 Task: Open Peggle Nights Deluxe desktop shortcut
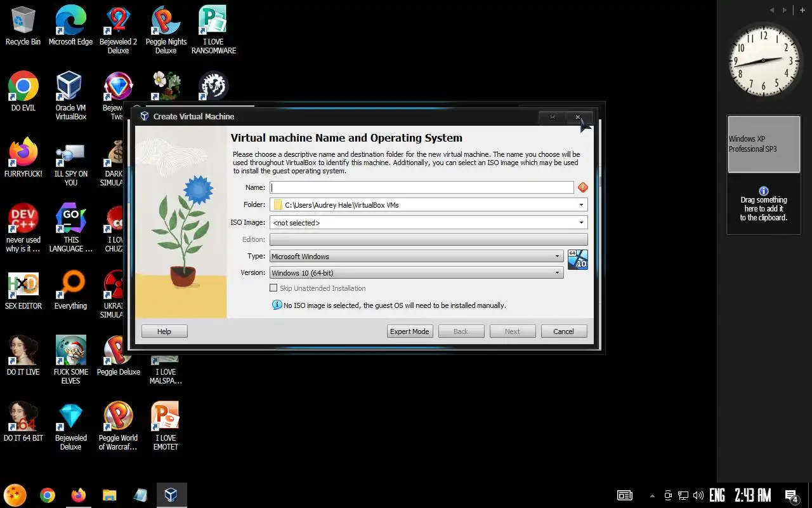click(x=166, y=30)
